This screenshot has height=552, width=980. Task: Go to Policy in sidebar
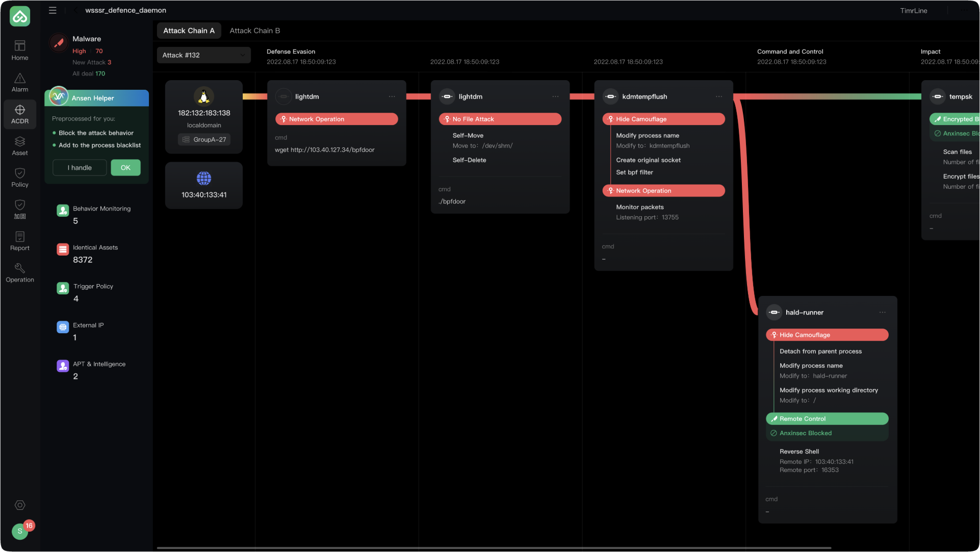click(20, 177)
